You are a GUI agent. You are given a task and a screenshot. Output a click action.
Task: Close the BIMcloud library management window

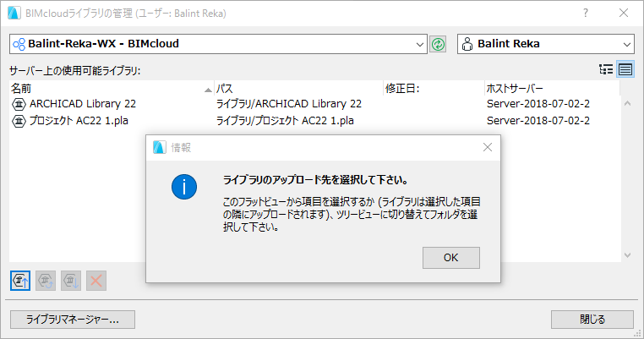click(x=624, y=14)
